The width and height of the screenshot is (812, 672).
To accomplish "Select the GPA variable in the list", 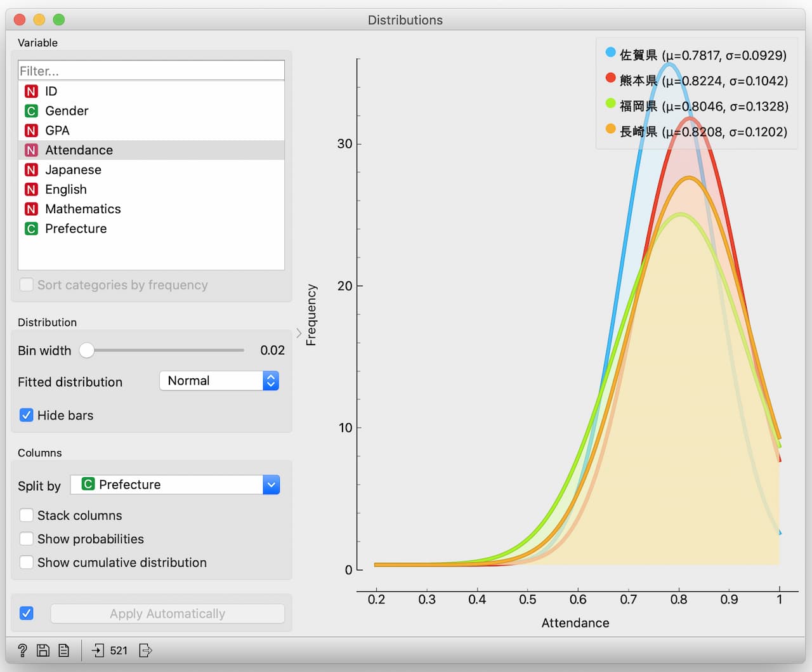I will (57, 130).
